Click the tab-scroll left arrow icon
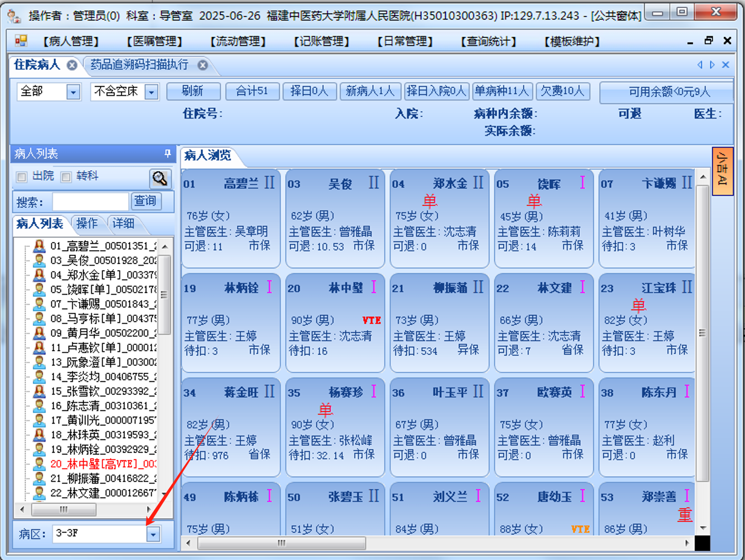 coord(700,65)
